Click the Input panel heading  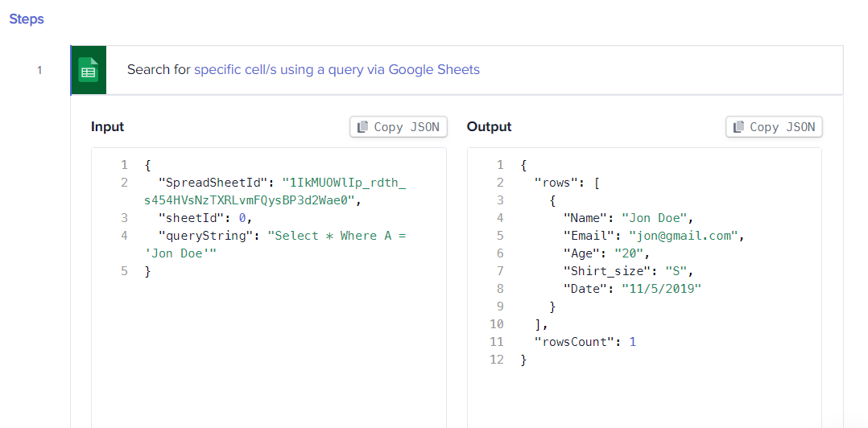[x=107, y=126]
